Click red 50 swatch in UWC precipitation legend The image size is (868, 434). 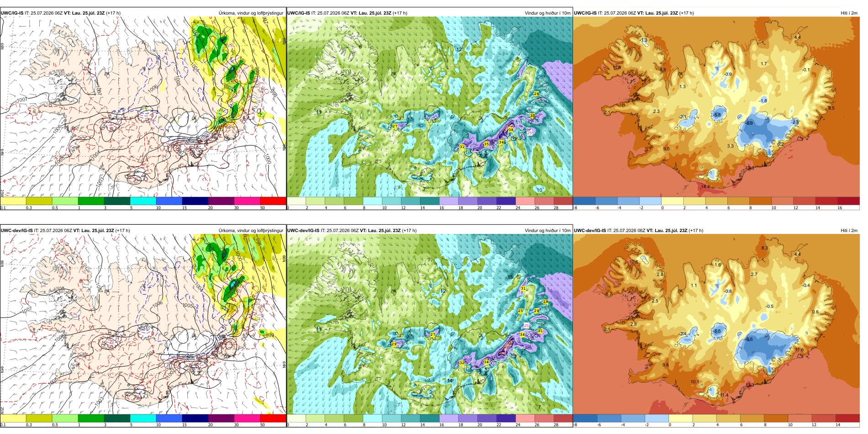273,201
